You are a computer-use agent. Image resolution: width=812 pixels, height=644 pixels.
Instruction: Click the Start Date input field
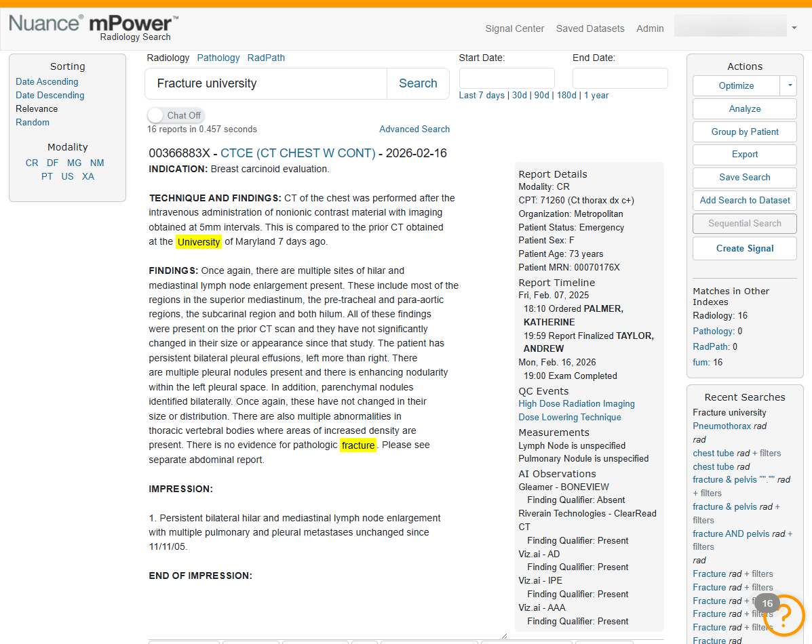coord(507,78)
